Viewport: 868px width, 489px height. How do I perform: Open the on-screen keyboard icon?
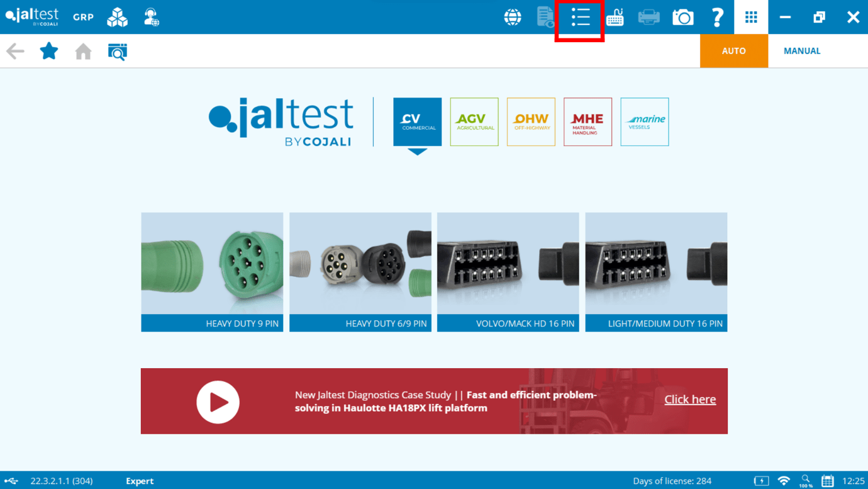click(615, 17)
